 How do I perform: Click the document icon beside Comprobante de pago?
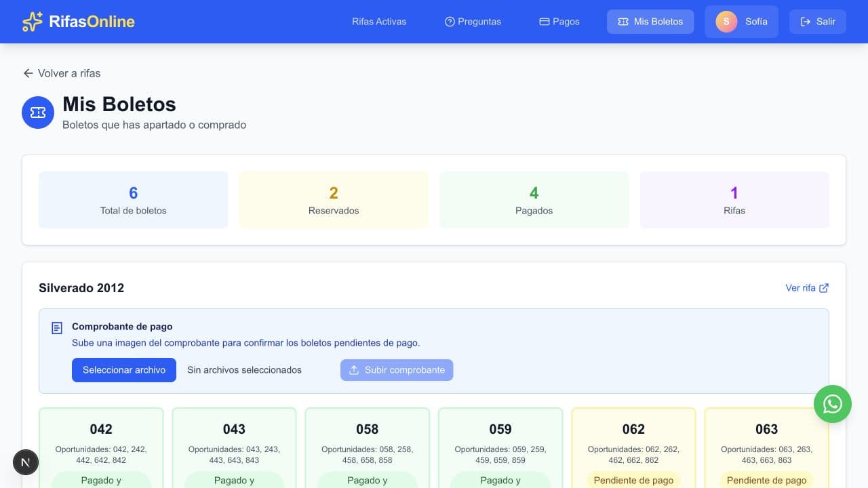pos(57,328)
